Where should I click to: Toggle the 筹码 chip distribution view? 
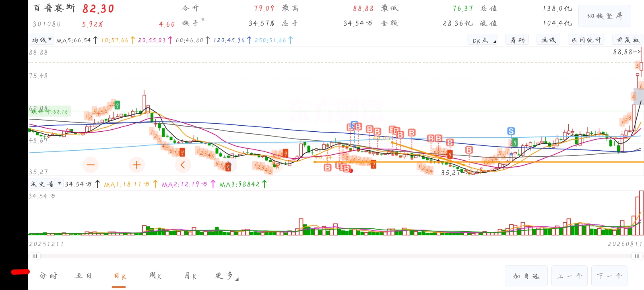pyautogui.click(x=518, y=40)
